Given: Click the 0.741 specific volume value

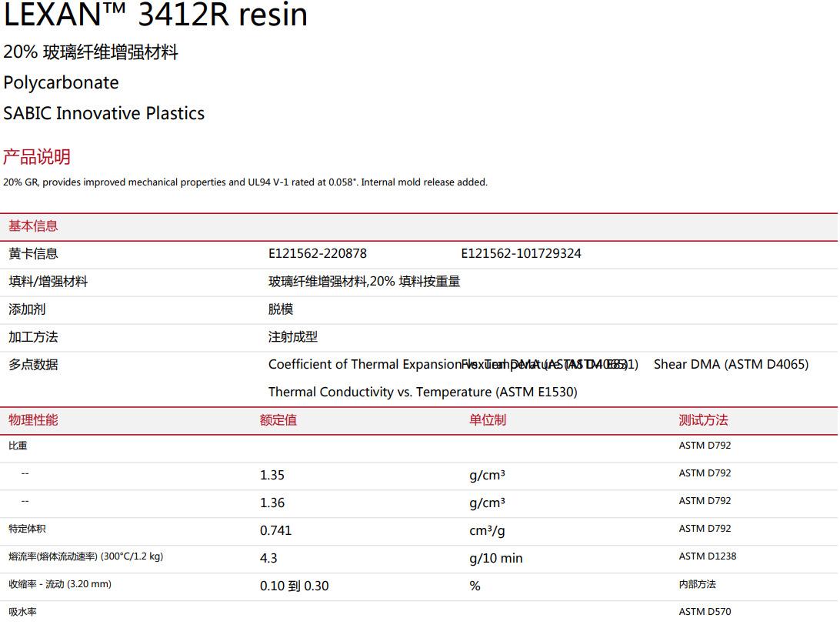Looking at the screenshot, I should tap(275, 531).
